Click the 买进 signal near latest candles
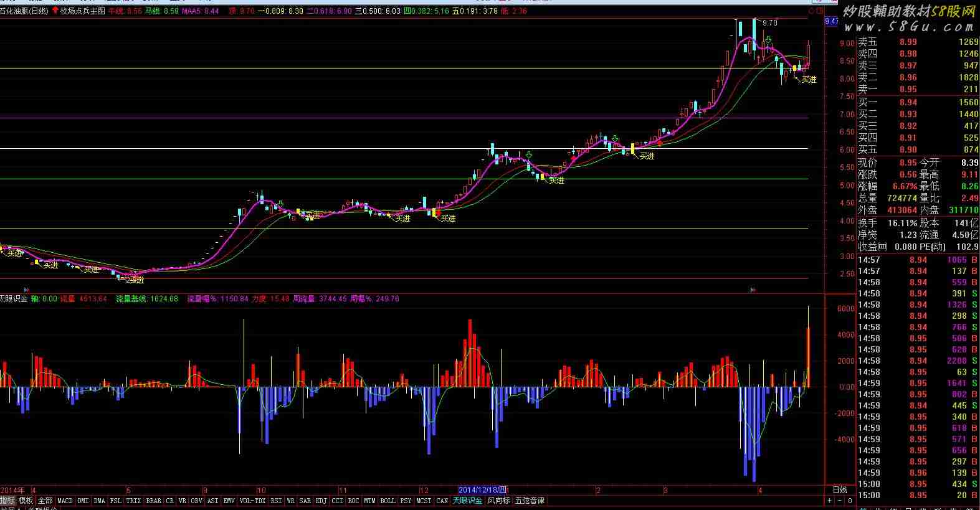This screenshot has width=980, height=510. pyautogui.click(x=809, y=80)
